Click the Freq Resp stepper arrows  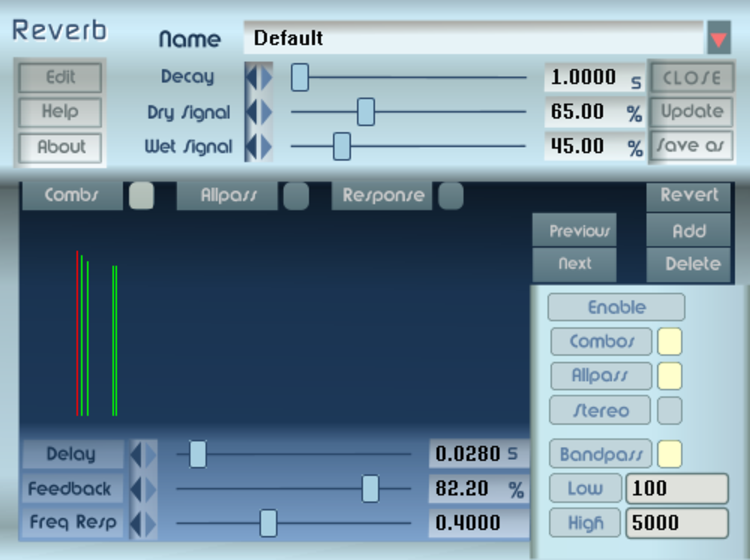click(144, 523)
